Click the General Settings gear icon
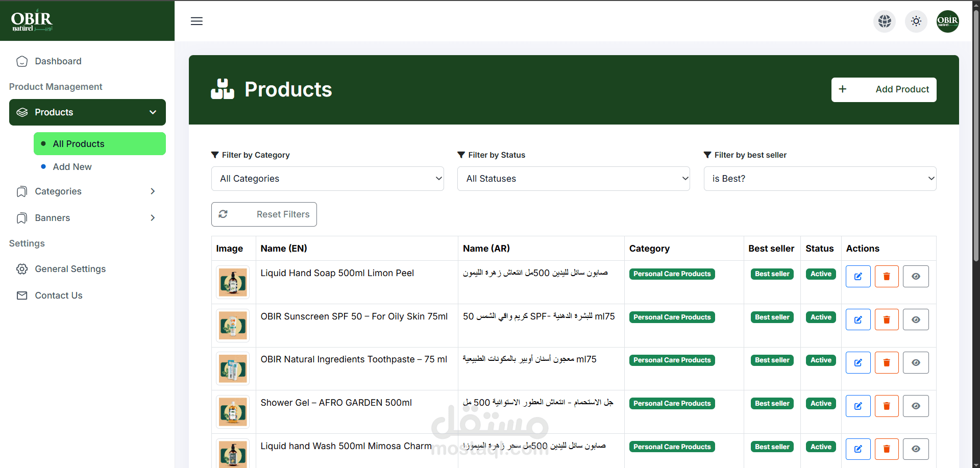This screenshot has width=980, height=468. tap(22, 269)
